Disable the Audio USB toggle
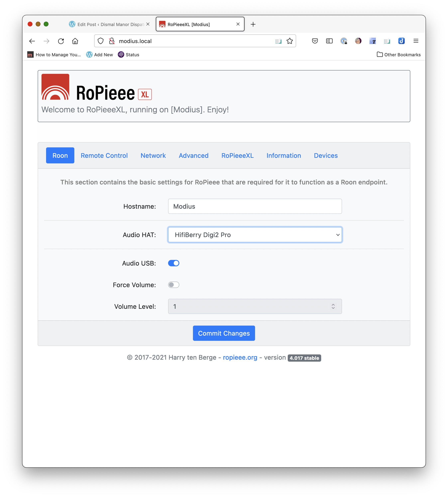 click(174, 263)
